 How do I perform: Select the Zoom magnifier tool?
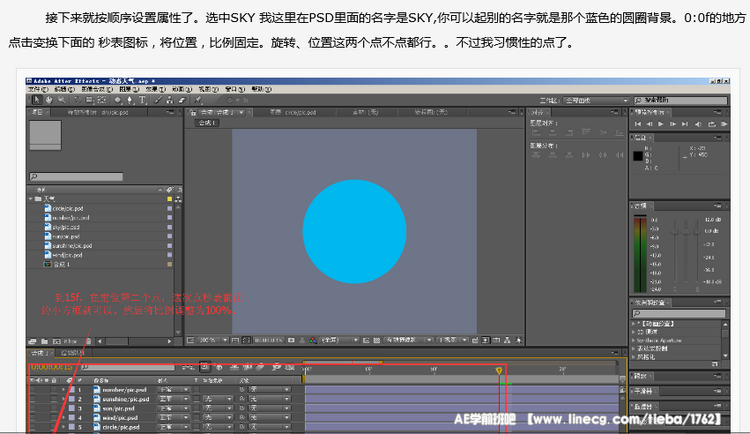click(x=62, y=100)
